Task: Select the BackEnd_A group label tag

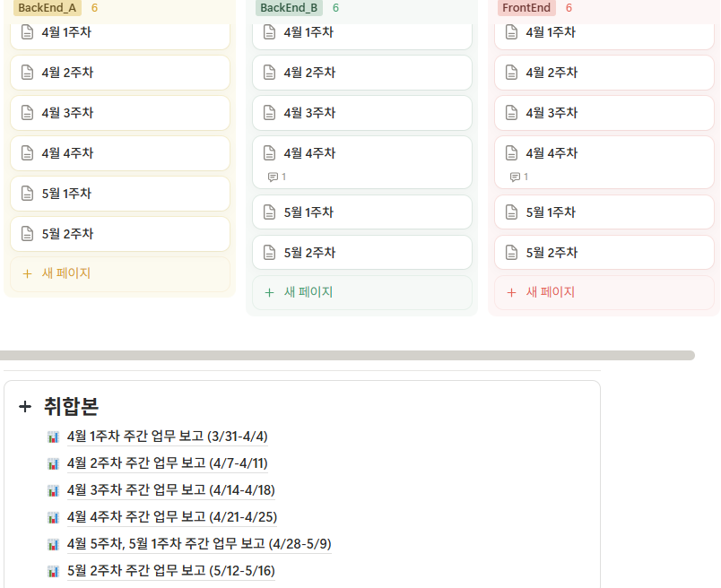Action: coord(47,8)
